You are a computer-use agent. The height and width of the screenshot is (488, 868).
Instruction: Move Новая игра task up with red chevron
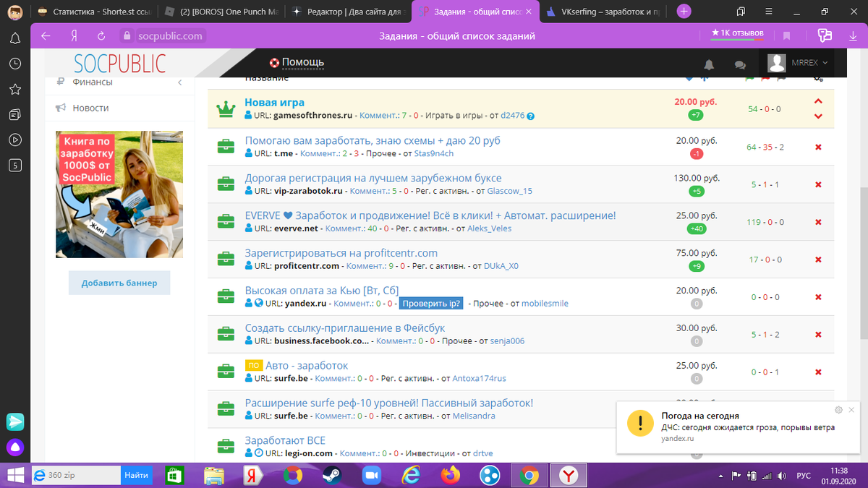[x=818, y=101]
